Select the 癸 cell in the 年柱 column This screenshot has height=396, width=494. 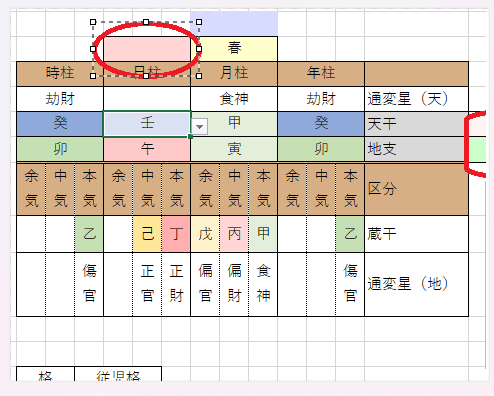pyautogui.click(x=321, y=124)
